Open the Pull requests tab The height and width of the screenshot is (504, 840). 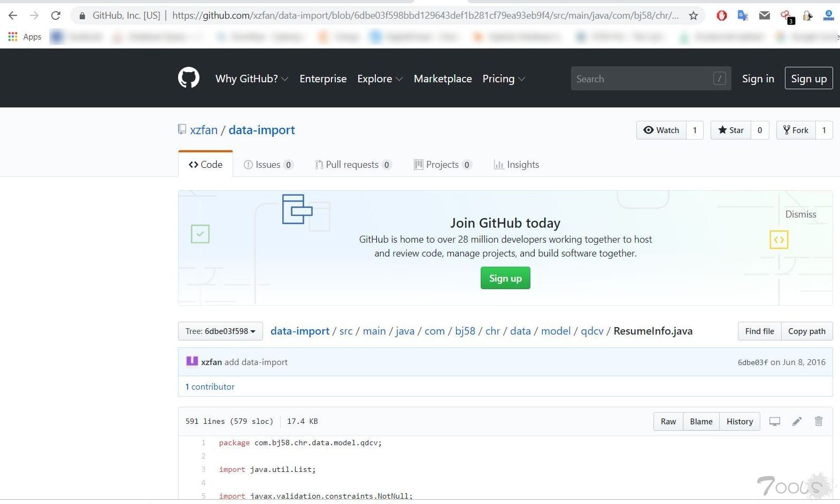click(352, 165)
